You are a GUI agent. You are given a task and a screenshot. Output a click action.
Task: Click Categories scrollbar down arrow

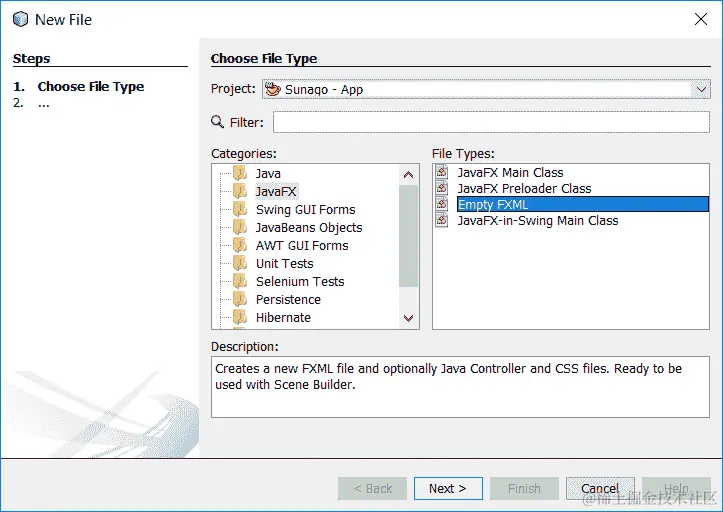click(x=408, y=318)
